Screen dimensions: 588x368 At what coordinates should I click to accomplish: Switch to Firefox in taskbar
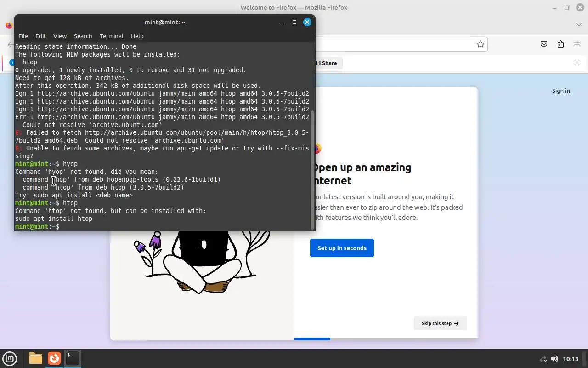pos(54,358)
